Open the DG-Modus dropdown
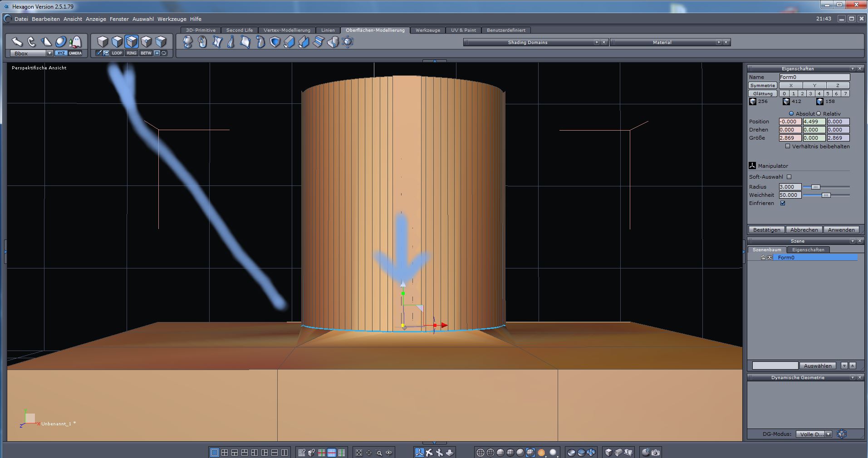This screenshot has height=458, width=868. [828, 434]
